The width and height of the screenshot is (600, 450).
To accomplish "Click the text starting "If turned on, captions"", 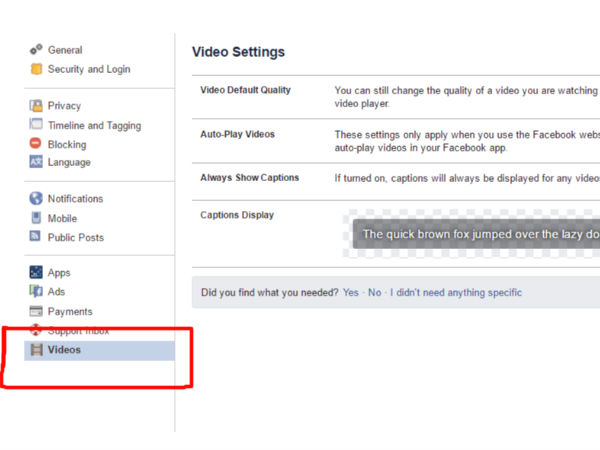I will click(x=467, y=178).
